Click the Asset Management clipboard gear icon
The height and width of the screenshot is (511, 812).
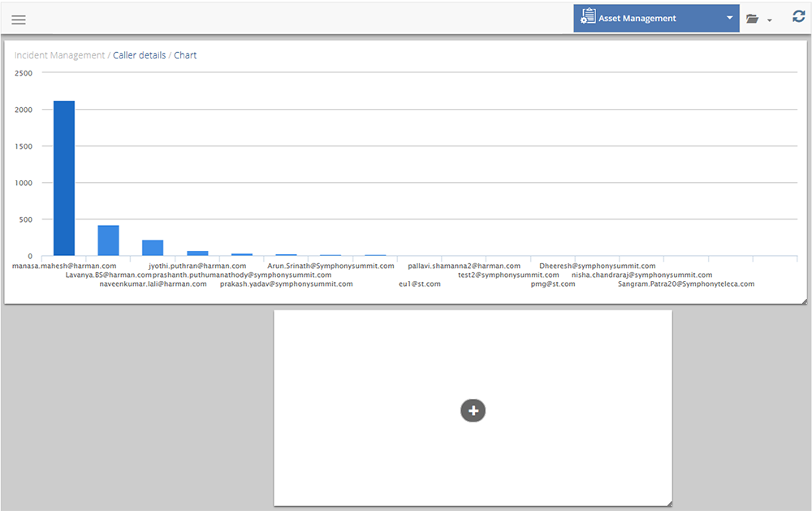[588, 17]
